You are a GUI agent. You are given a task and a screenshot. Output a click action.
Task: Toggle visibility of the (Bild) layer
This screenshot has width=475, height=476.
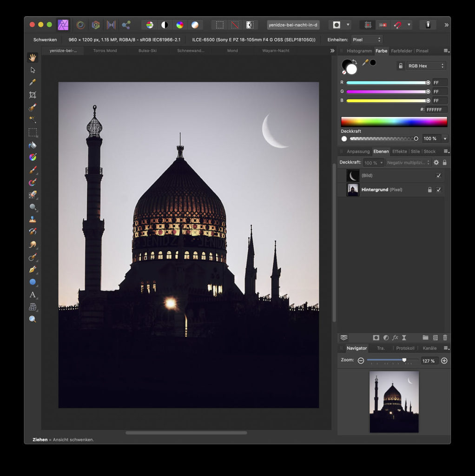[439, 175]
